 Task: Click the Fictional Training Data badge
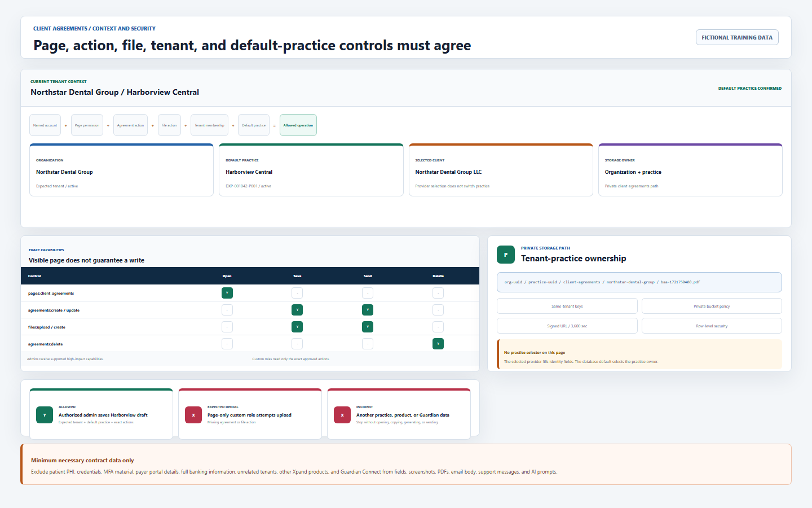point(737,37)
